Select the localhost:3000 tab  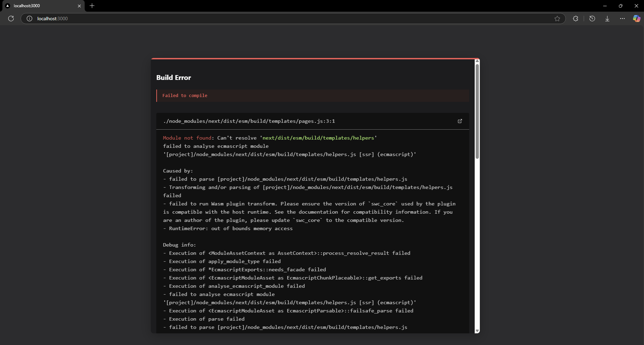coord(43,6)
